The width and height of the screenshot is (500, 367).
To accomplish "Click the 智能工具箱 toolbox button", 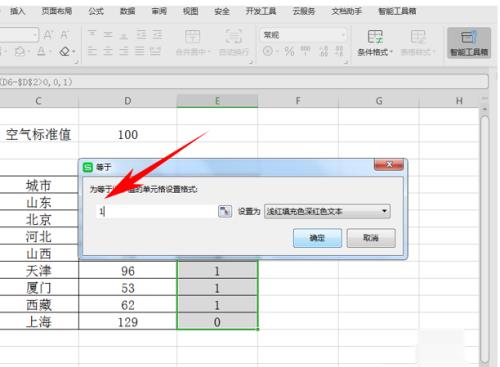I will pyautogui.click(x=469, y=43).
